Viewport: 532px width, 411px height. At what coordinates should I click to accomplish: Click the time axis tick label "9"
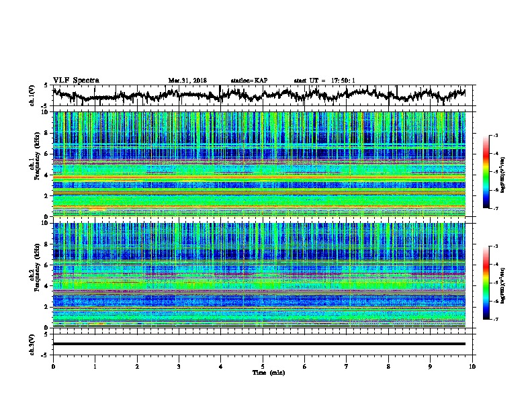coord(430,367)
